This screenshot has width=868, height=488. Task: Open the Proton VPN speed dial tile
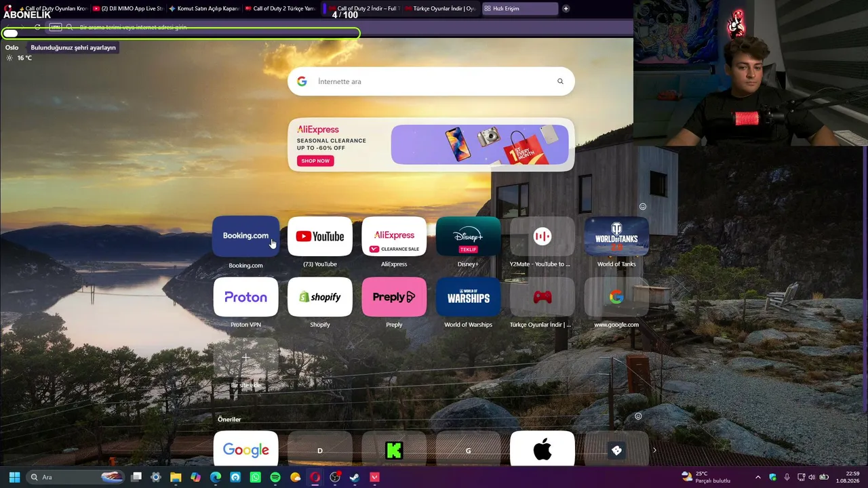tap(245, 297)
